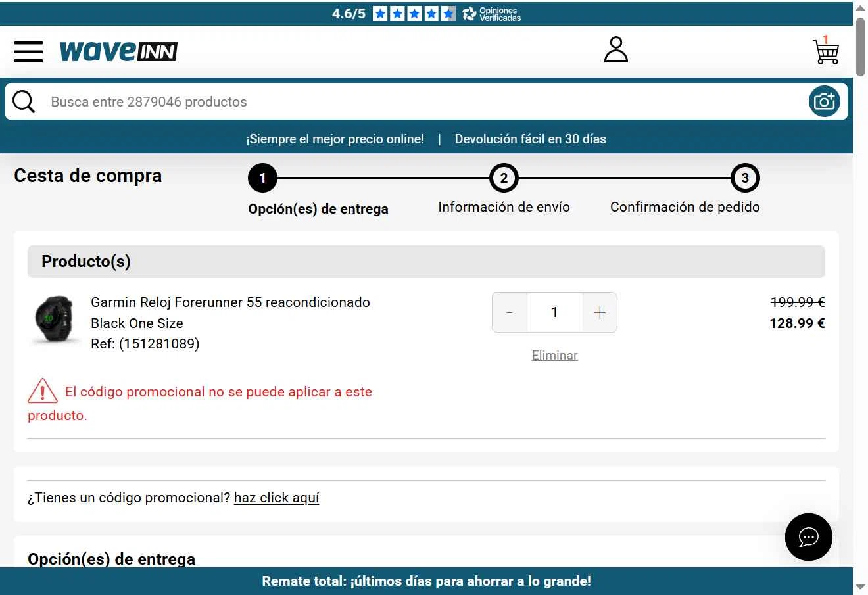This screenshot has width=868, height=595.
Task: Click the page scrollbar down arrow
Action: point(860,586)
